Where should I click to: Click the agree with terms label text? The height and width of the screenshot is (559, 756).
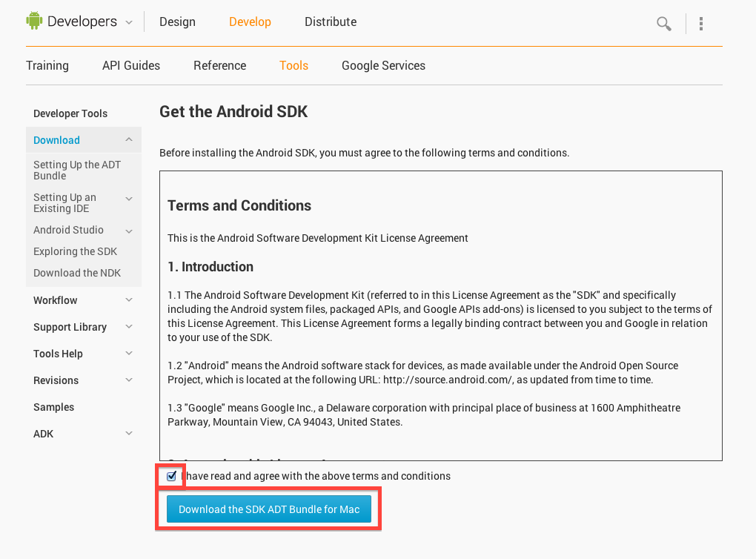(316, 477)
